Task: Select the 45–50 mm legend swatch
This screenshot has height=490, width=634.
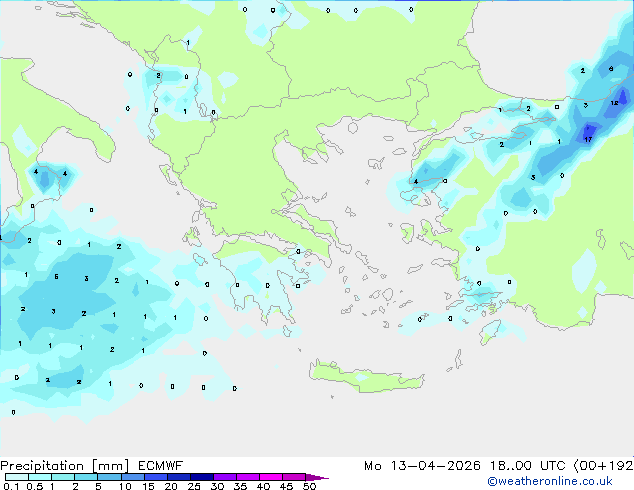Action: pyautogui.click(x=294, y=477)
